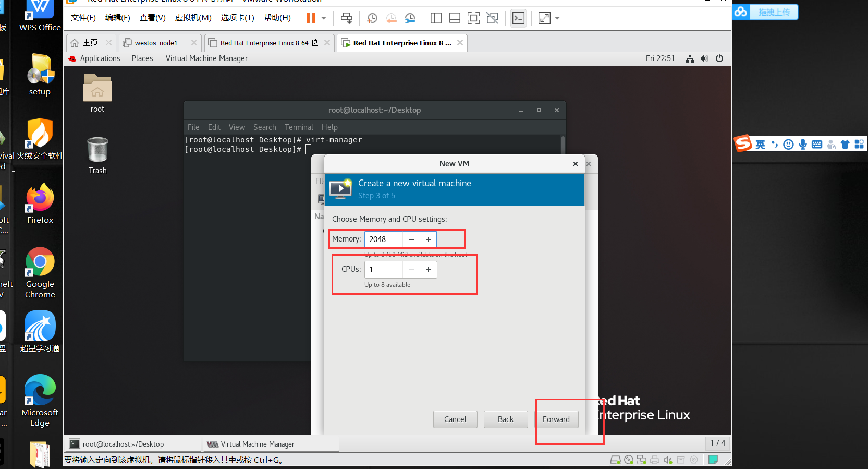Screen dimensions: 868x469
Task: Open the dropdown arrow beside the pause button
Action: [x=324, y=18]
